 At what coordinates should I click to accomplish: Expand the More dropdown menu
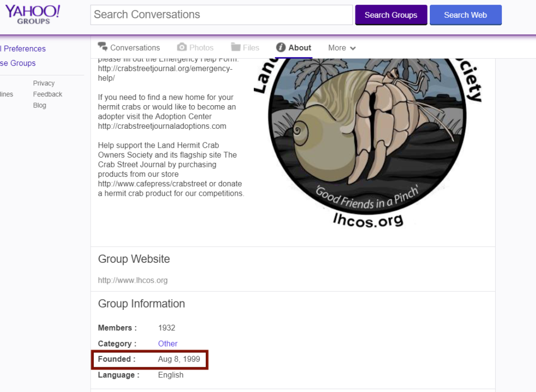[x=342, y=48]
